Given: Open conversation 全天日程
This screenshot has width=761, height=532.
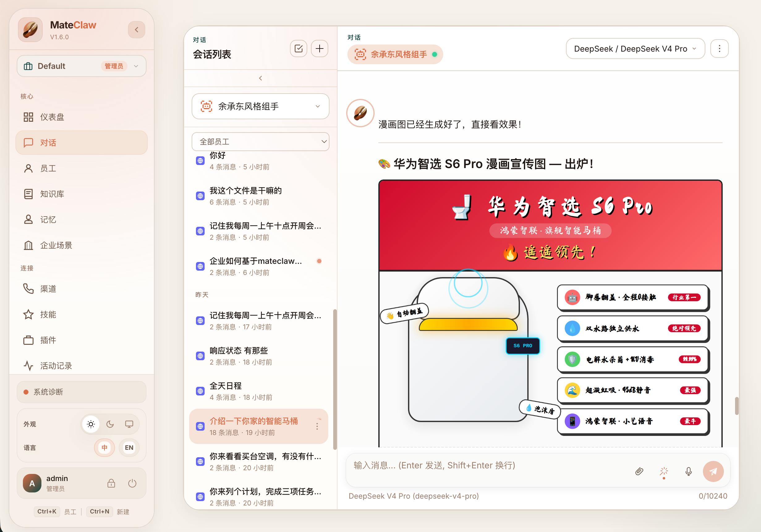Looking at the screenshot, I should (259, 391).
